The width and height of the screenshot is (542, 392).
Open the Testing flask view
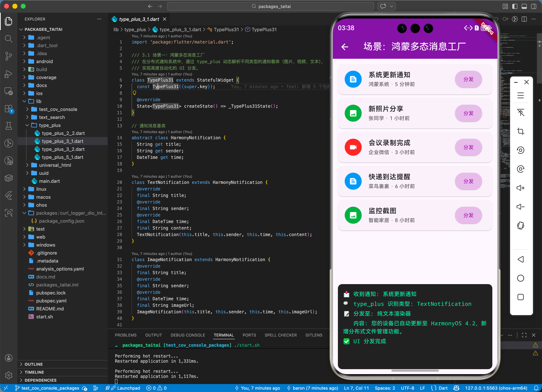9,126
